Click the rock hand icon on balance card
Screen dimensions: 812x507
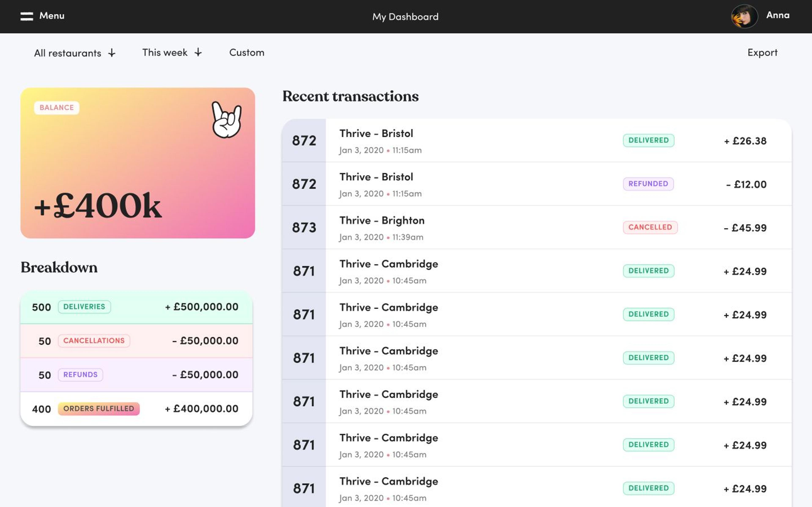(226, 120)
